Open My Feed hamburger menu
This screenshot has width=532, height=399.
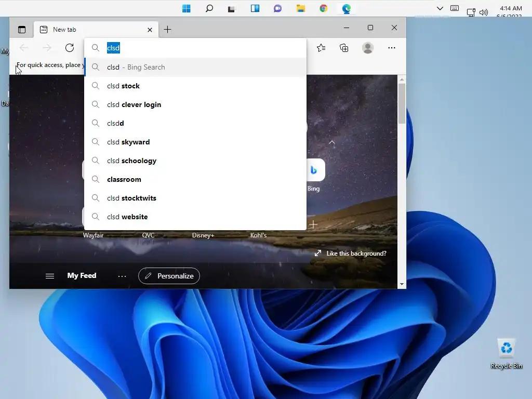pos(50,276)
